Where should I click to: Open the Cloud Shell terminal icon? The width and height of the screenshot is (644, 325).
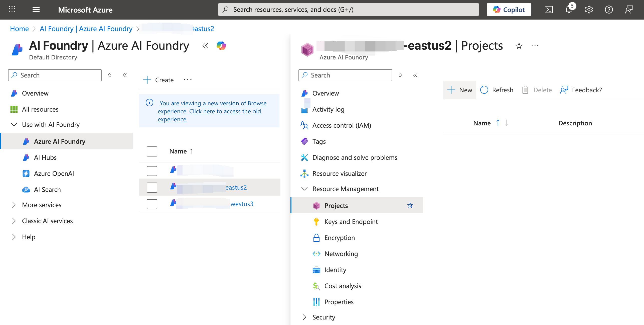549,10
